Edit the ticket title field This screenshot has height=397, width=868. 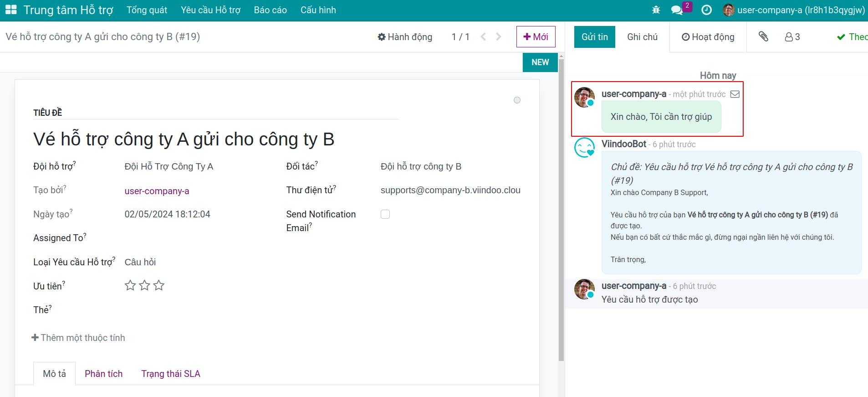[x=216, y=139]
